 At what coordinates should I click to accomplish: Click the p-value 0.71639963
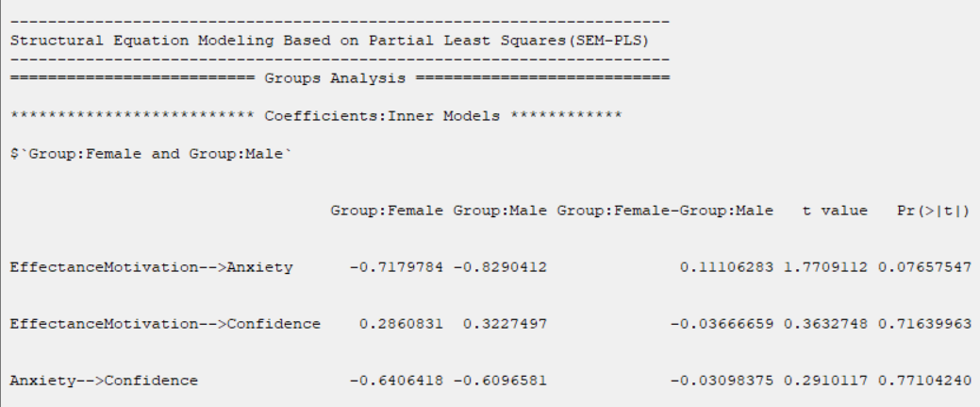924,324
